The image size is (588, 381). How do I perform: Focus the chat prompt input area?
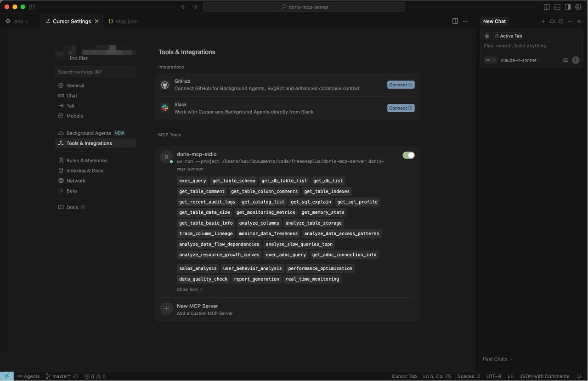(x=531, y=46)
